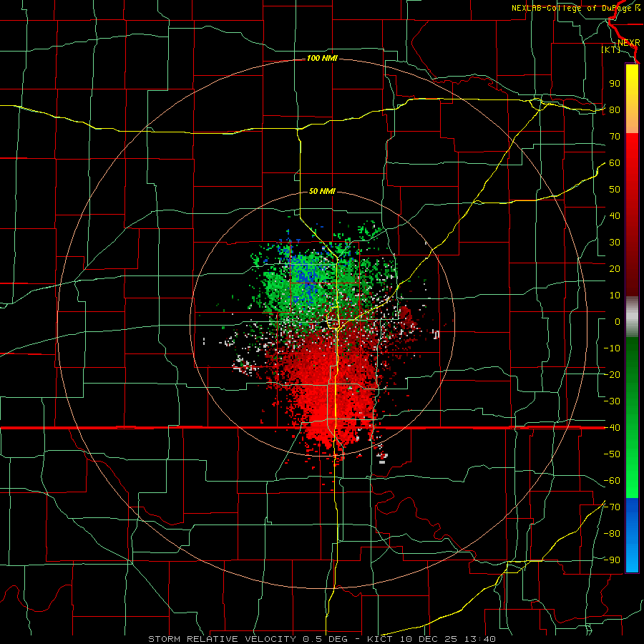Viewport: 644px width, 644px height.
Task: Click the positive 60 scale value
Action: tap(615, 162)
